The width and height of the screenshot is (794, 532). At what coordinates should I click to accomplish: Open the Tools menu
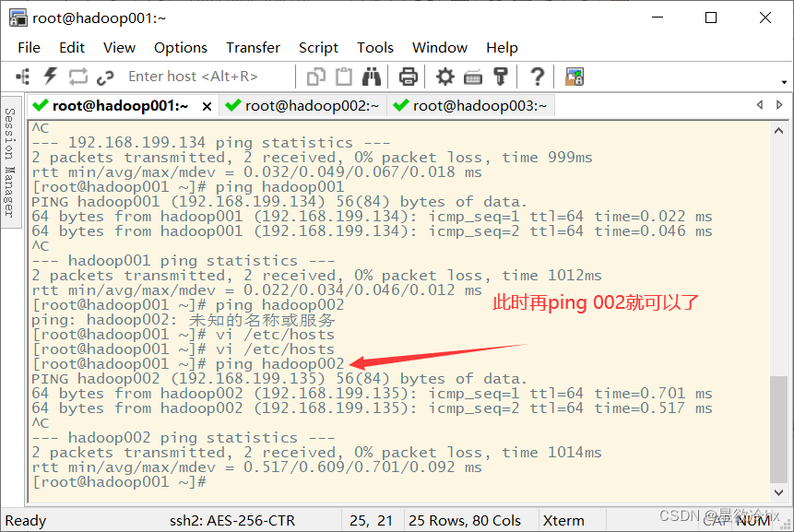(x=374, y=48)
